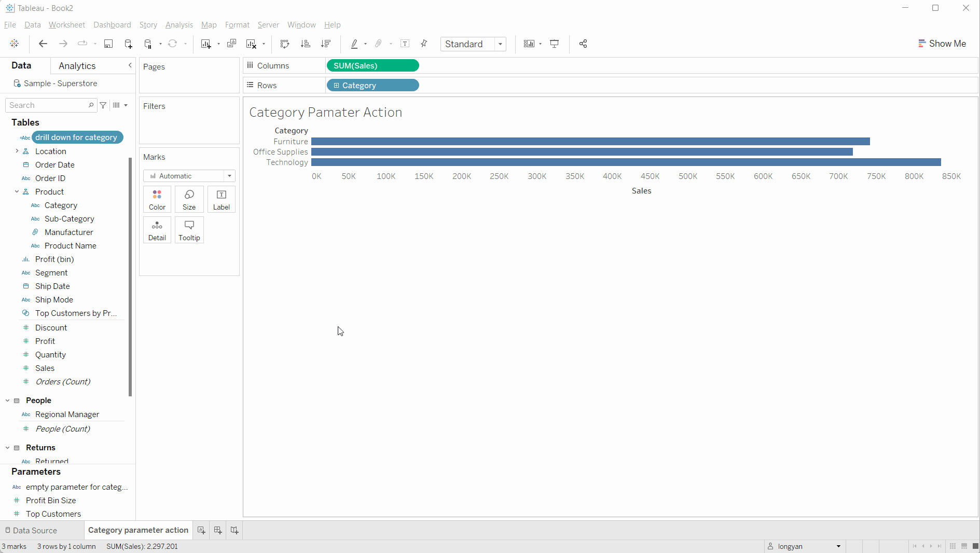Switch to the Data pane tab
The height and width of the screenshot is (553, 980).
pos(21,65)
